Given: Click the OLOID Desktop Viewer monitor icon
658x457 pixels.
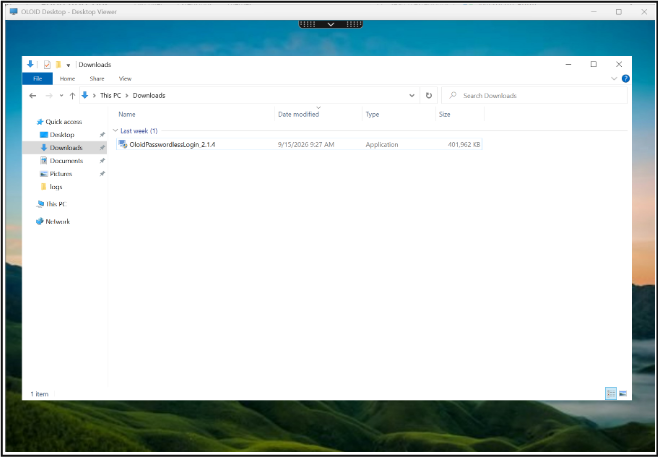Looking at the screenshot, I should coord(14,12).
